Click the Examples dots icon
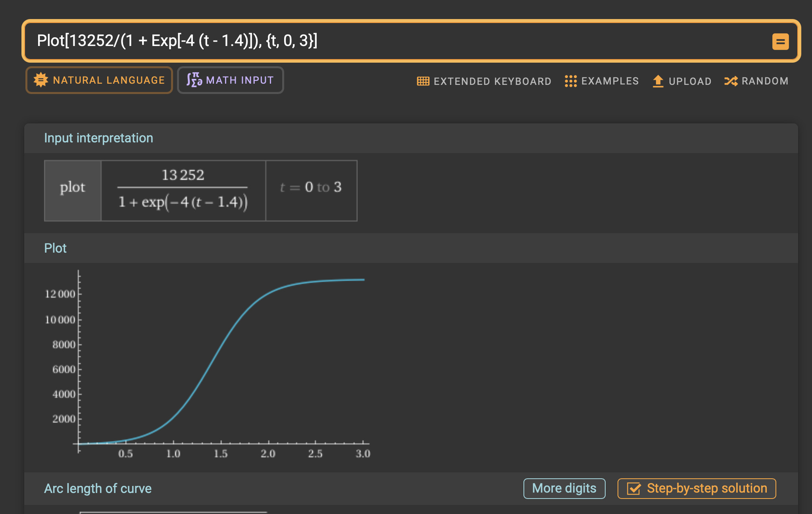This screenshot has height=514, width=812. click(571, 81)
